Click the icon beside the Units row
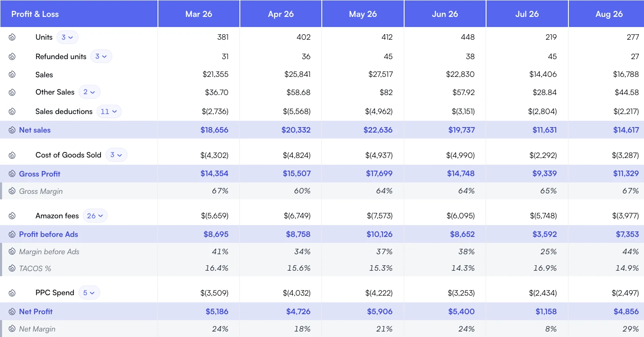Image resolution: width=644 pixels, height=337 pixels. pyautogui.click(x=12, y=37)
